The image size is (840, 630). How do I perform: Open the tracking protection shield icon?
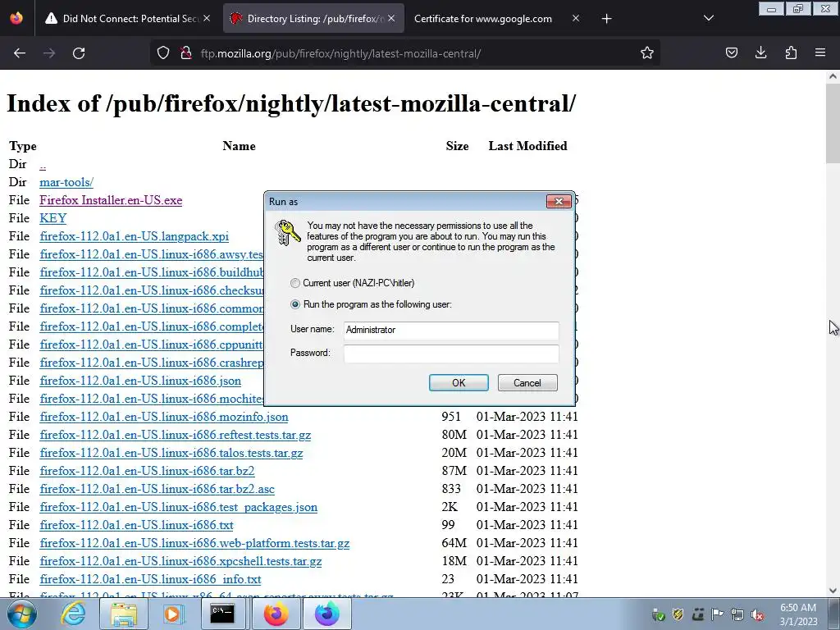tap(163, 53)
